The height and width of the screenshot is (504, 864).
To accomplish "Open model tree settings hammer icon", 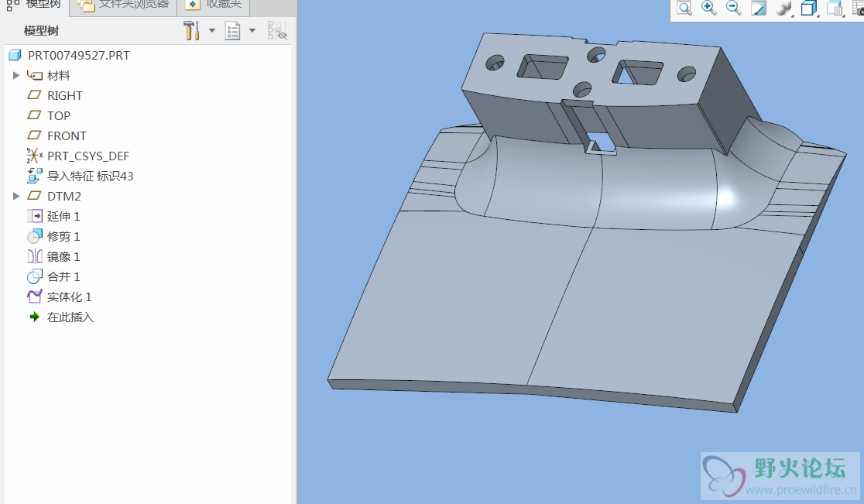I will coord(191,31).
